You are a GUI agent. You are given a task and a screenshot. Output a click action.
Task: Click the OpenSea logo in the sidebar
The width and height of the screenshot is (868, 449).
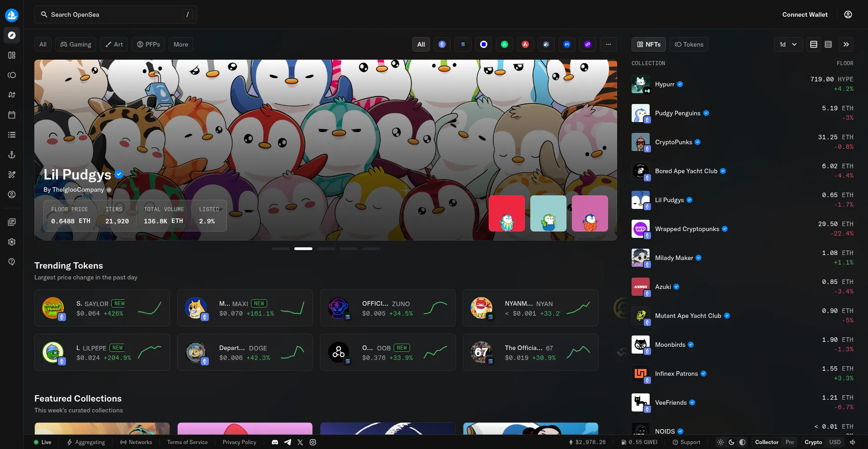12,15
